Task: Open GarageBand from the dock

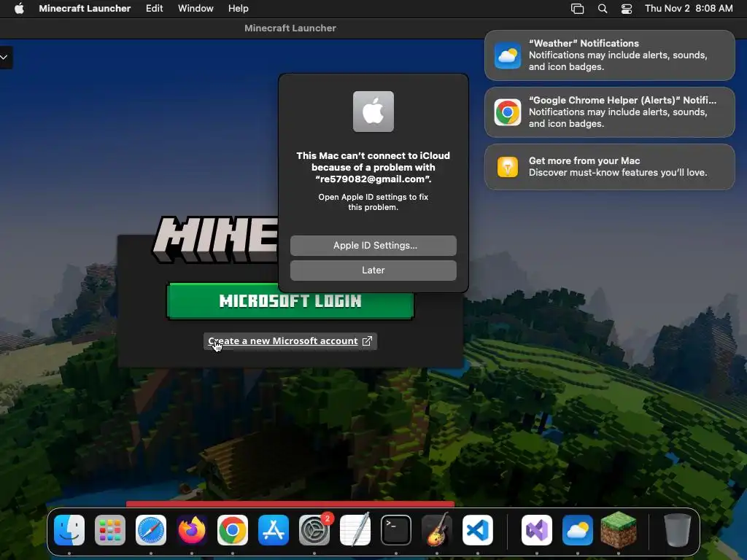Action: tap(437, 529)
